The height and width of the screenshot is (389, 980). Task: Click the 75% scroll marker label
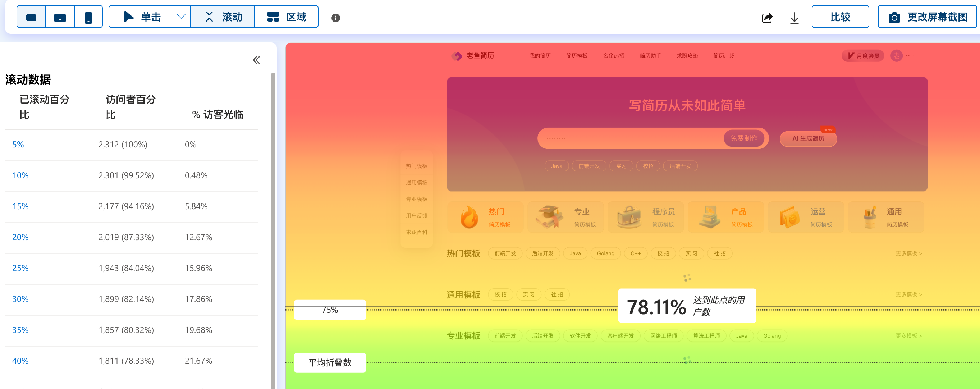point(329,310)
